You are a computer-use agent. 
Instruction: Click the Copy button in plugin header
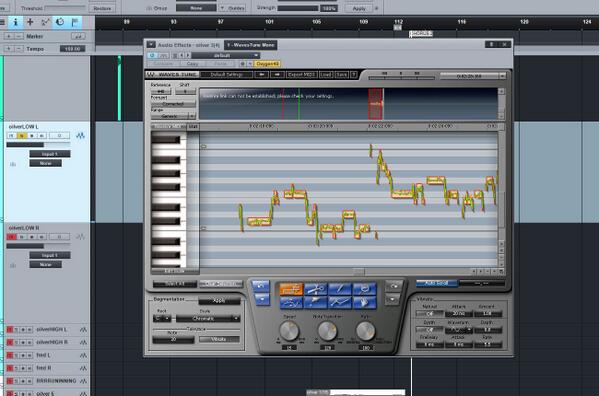point(192,64)
